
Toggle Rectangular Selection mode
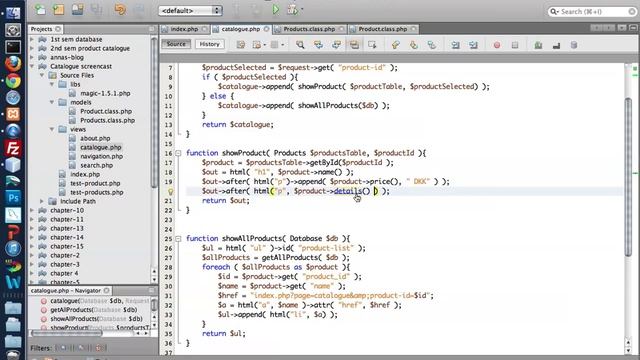click(372, 45)
